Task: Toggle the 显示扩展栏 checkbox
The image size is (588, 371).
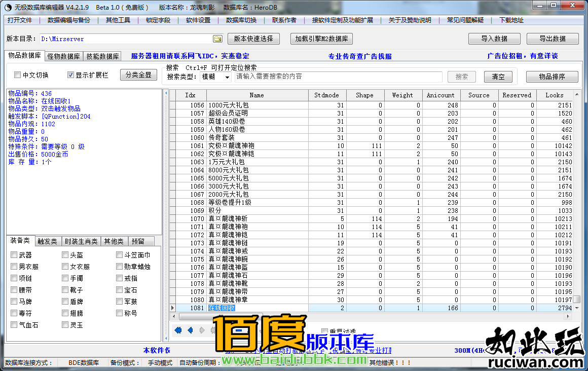Action: click(x=71, y=75)
